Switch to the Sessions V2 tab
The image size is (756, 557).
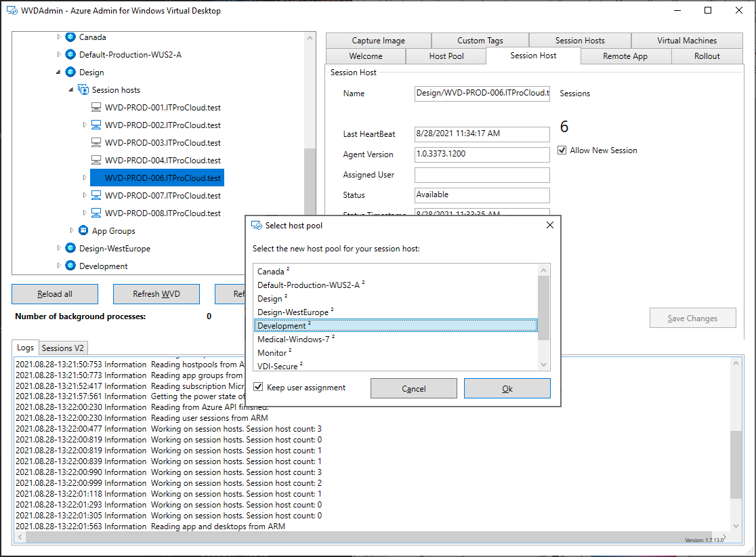point(63,348)
